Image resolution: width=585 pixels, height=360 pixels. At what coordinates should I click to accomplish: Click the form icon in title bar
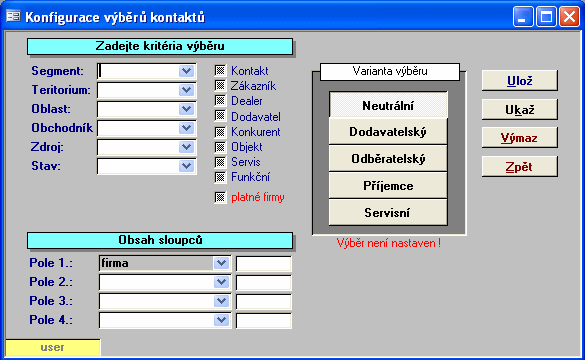pos(13,17)
